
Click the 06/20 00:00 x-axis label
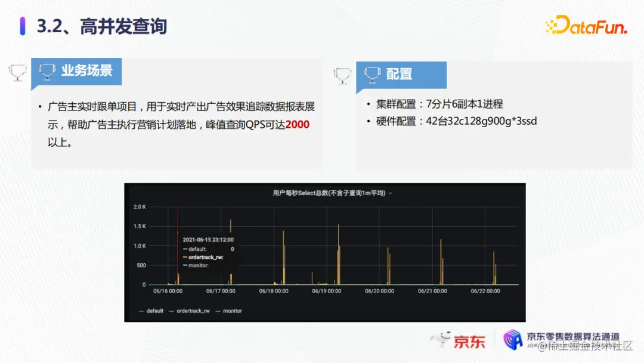pyautogui.click(x=379, y=291)
